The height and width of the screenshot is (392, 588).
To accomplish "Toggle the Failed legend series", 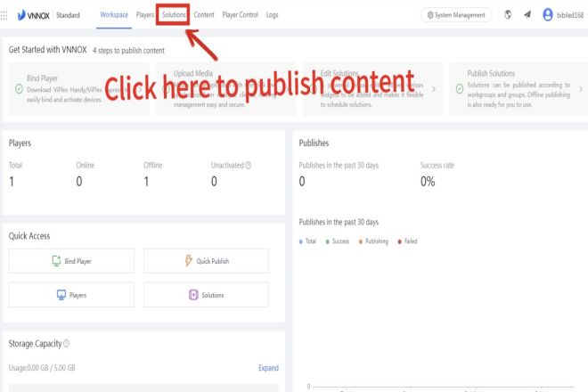I will pos(408,241).
